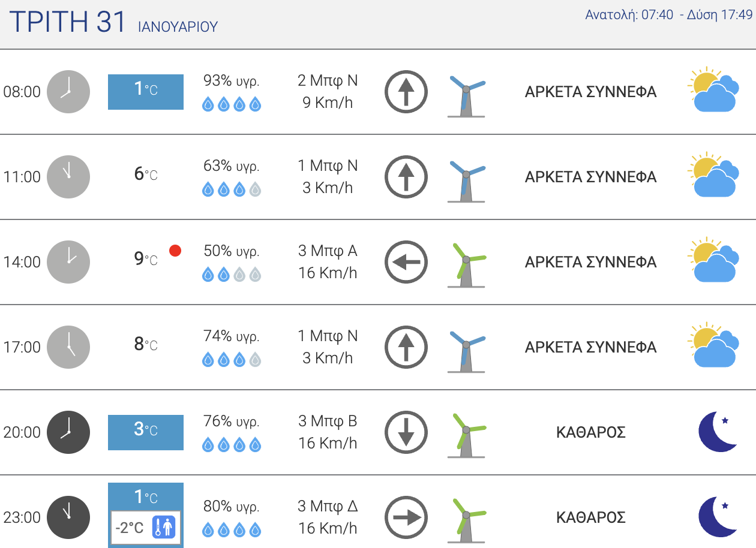Viewport: 756px width, 548px height.
Task: Click the feels-like thermometer person icon
Action: [163, 528]
